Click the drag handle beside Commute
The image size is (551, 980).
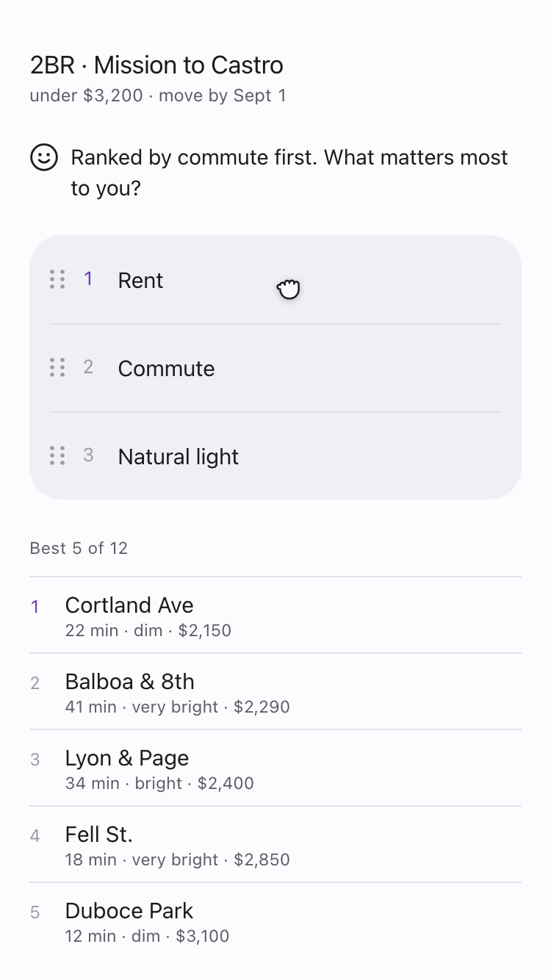[57, 367]
